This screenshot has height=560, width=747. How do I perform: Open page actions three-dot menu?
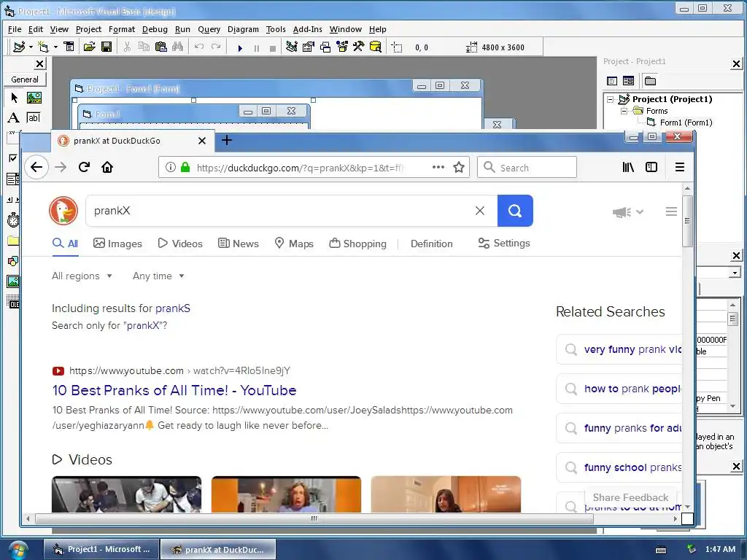point(438,167)
